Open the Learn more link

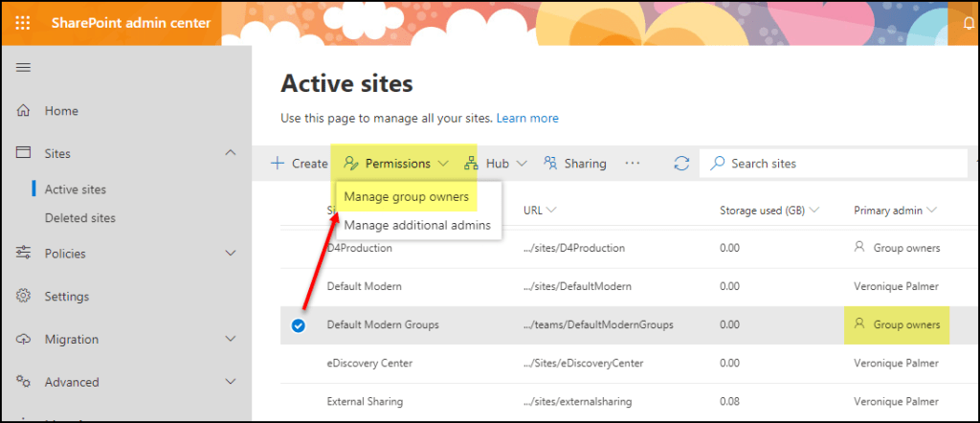[526, 119]
